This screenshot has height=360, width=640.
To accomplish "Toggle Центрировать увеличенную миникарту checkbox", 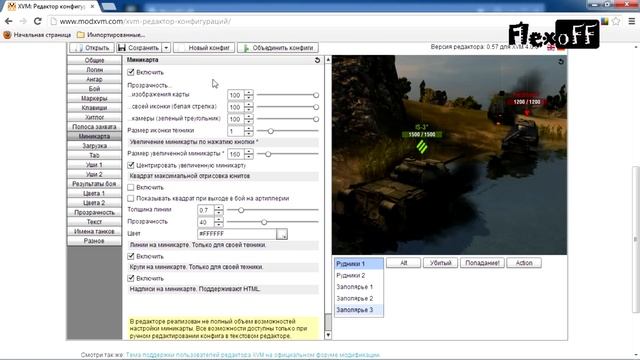I will pyautogui.click(x=131, y=165).
